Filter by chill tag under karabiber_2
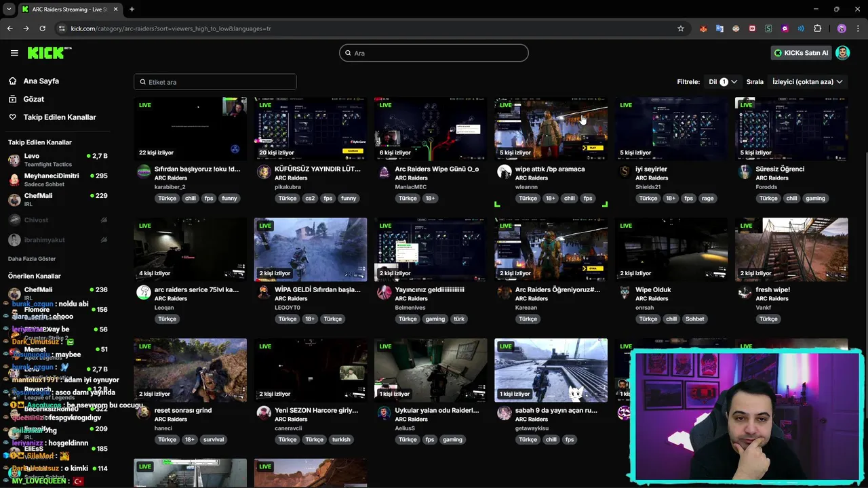Image resolution: width=868 pixels, height=488 pixels. pyautogui.click(x=191, y=199)
